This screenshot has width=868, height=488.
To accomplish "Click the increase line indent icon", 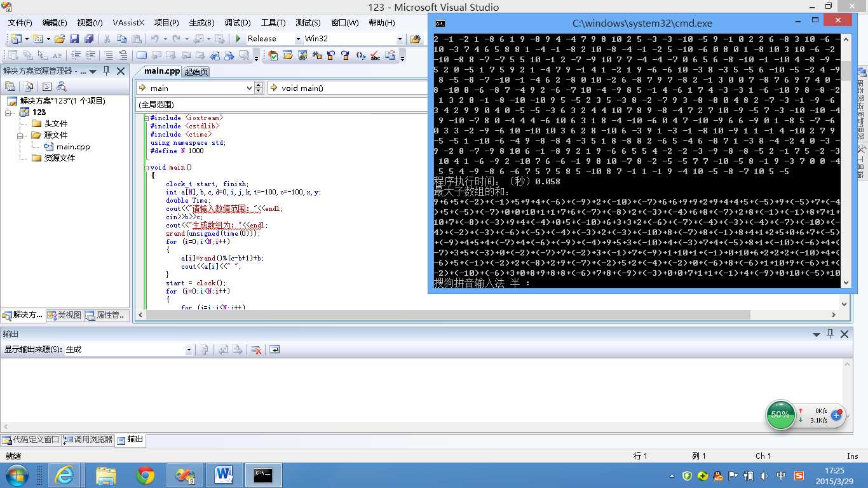I will [x=91, y=55].
